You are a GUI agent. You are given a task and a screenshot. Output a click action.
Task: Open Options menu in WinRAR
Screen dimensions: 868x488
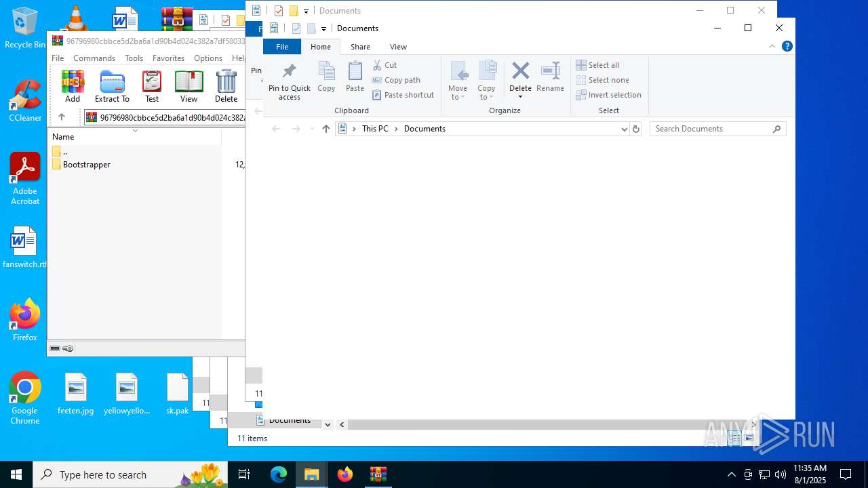(x=208, y=58)
